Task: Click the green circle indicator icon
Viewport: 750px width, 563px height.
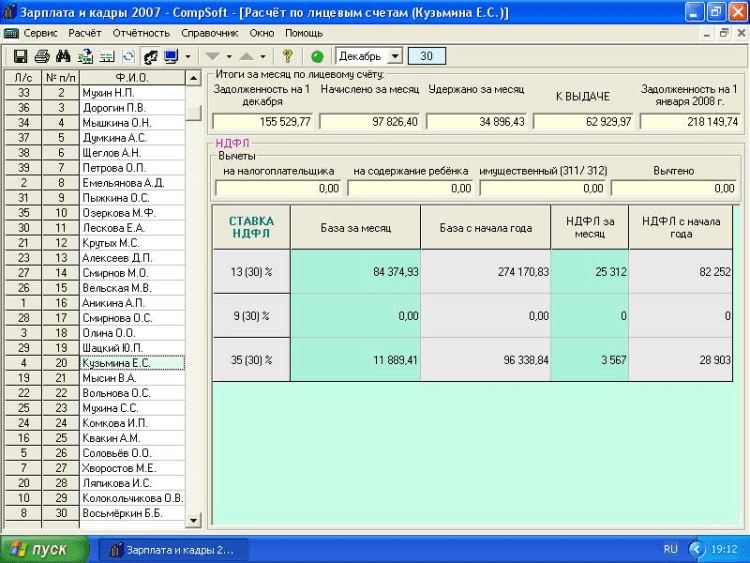Action: point(317,56)
